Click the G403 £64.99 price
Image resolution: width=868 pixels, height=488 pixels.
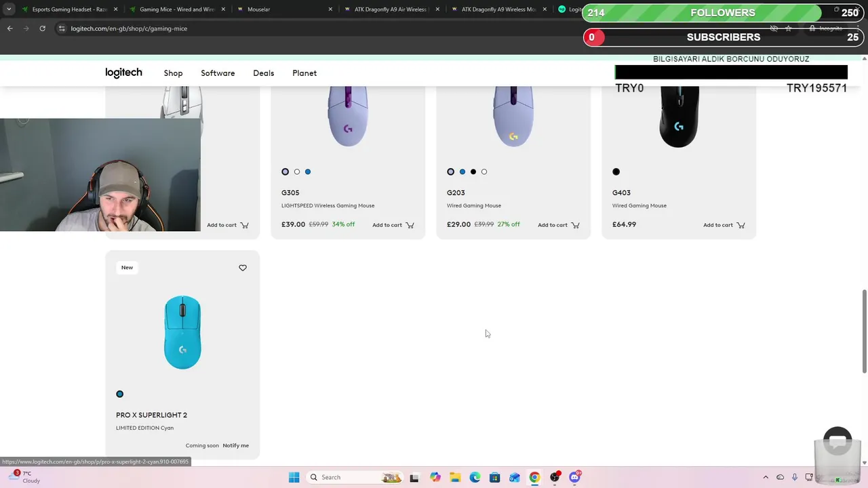coord(624,224)
